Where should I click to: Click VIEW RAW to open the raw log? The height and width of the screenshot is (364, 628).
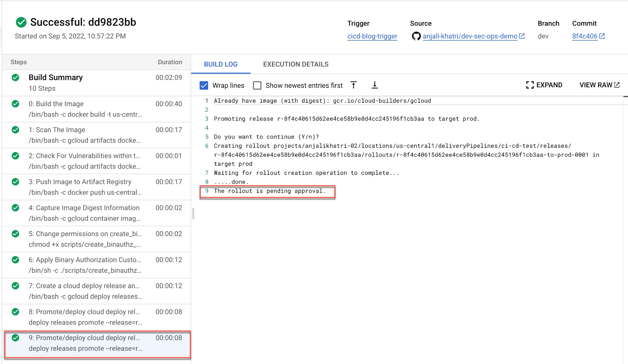click(x=599, y=85)
